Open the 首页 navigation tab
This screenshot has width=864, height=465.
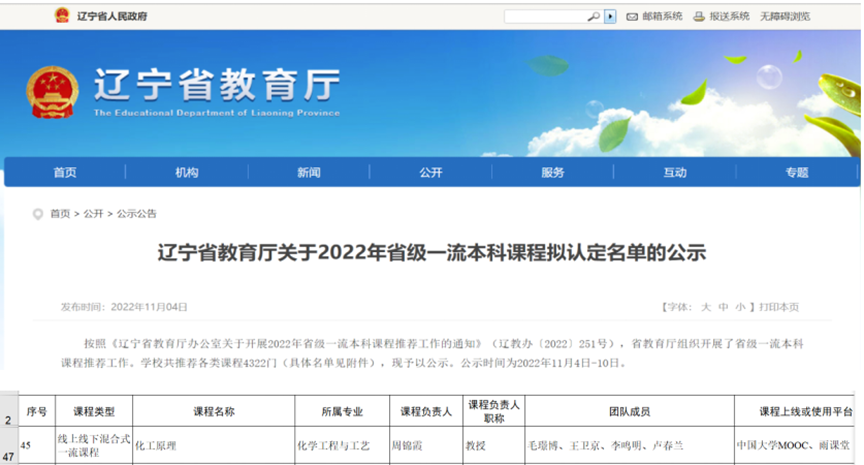coord(65,172)
